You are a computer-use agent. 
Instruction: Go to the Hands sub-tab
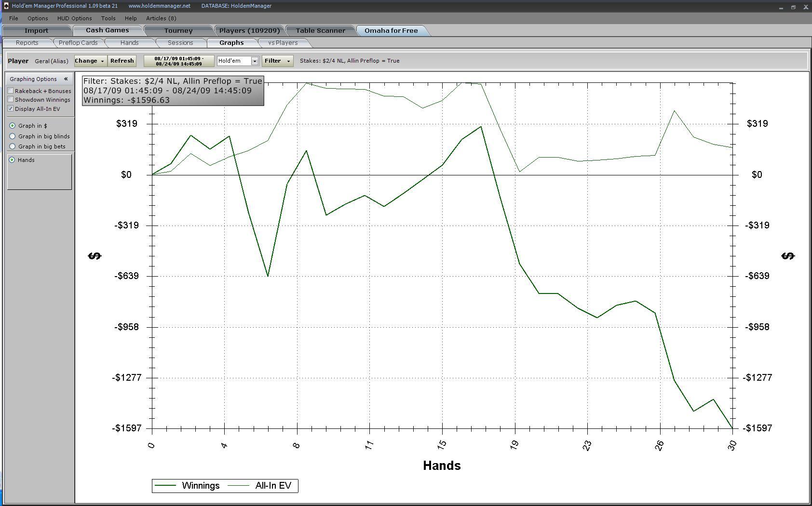click(x=129, y=43)
